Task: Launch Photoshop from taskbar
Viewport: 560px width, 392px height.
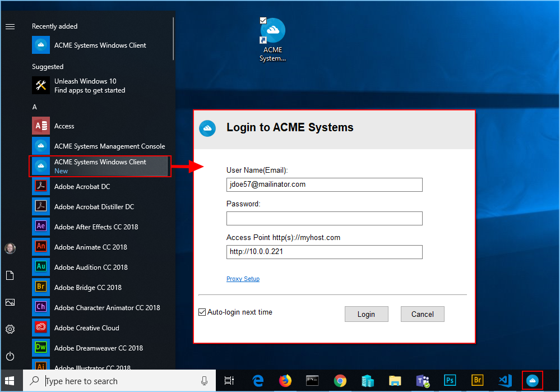Action: coord(450,381)
